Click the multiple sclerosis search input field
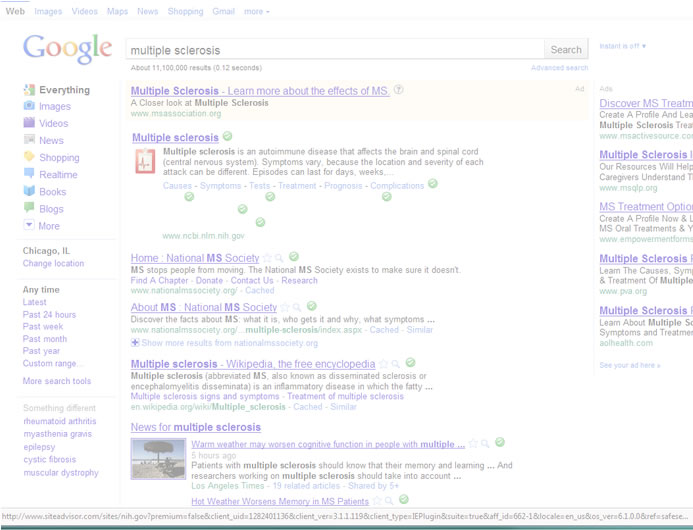This screenshot has height=530, width=693. [335, 50]
